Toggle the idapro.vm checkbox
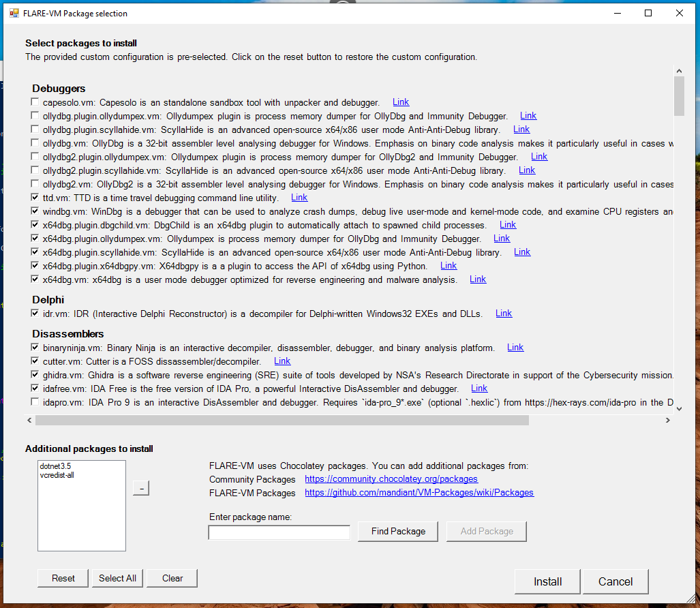700x608 pixels. 35,402
